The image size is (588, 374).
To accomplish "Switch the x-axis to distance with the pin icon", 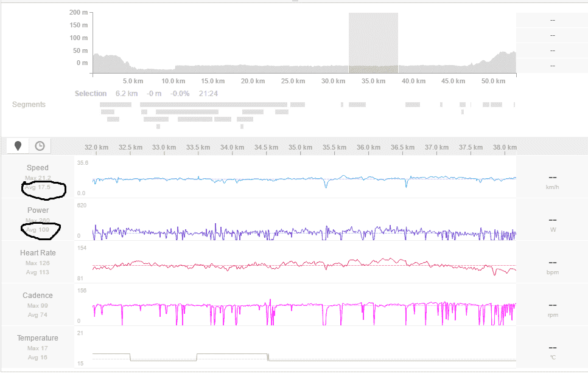I will [x=18, y=146].
